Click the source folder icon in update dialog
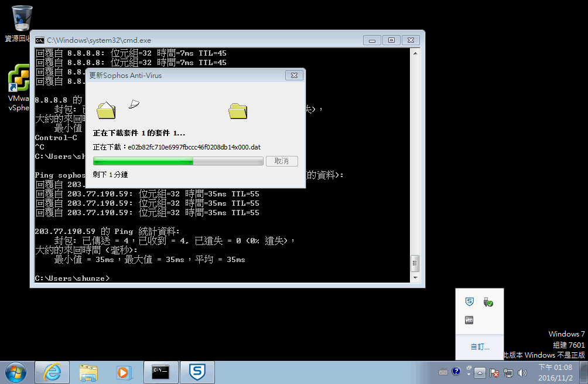Image resolution: width=588 pixels, height=384 pixels. coord(106,110)
